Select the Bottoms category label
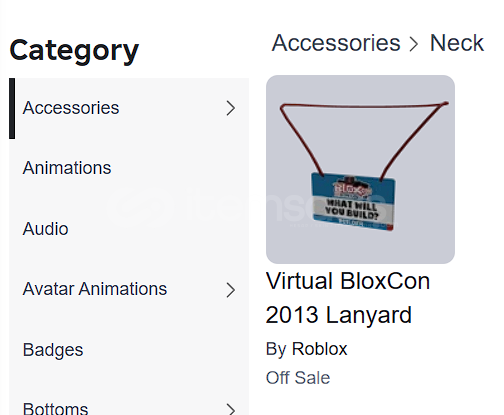This screenshot has width=504, height=415. coord(55,409)
